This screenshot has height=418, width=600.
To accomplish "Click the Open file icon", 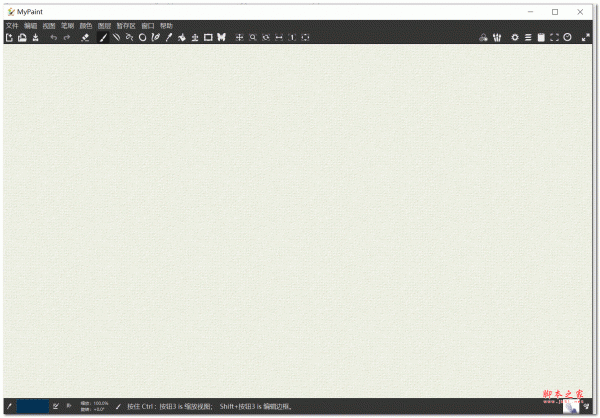I will click(22, 37).
